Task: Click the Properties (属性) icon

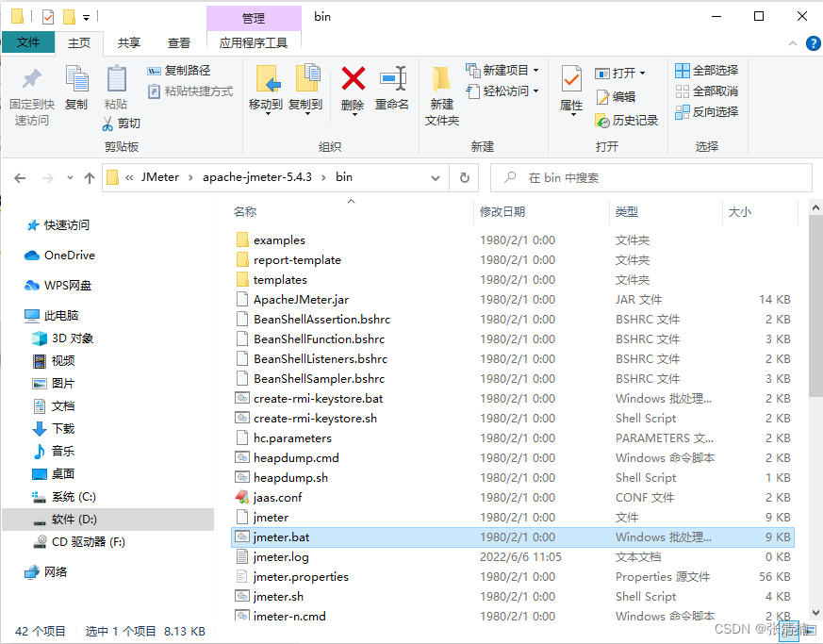Action: point(571,80)
